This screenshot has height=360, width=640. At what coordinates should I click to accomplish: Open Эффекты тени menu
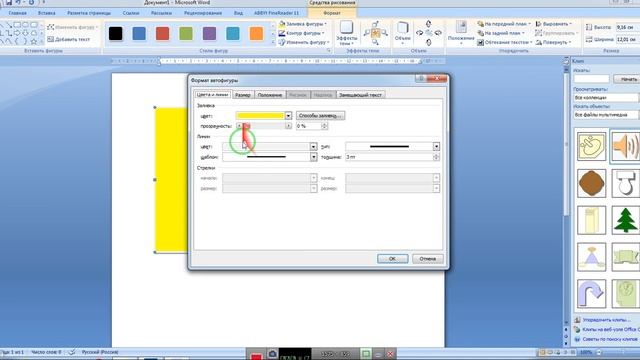tap(347, 33)
